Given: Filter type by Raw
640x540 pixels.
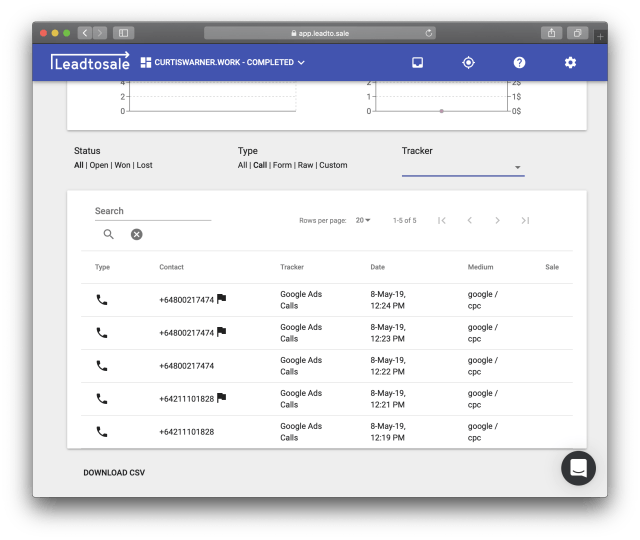Looking at the screenshot, I should click(x=305, y=165).
